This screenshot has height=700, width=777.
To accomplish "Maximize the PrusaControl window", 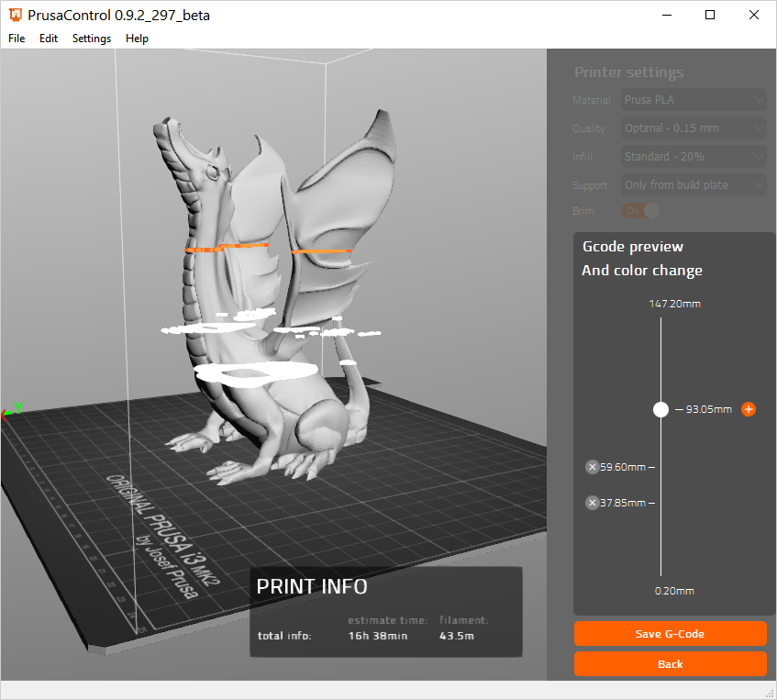I will point(710,15).
